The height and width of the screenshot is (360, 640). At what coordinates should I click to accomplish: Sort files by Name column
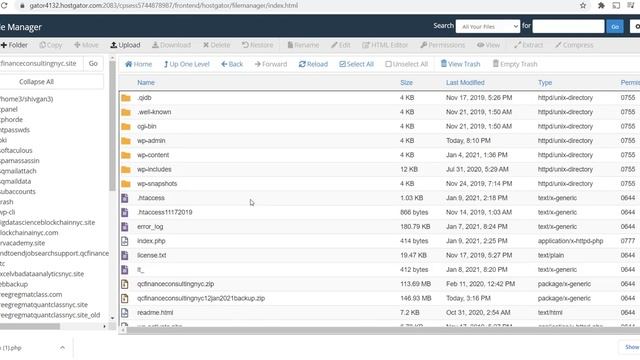tap(146, 82)
